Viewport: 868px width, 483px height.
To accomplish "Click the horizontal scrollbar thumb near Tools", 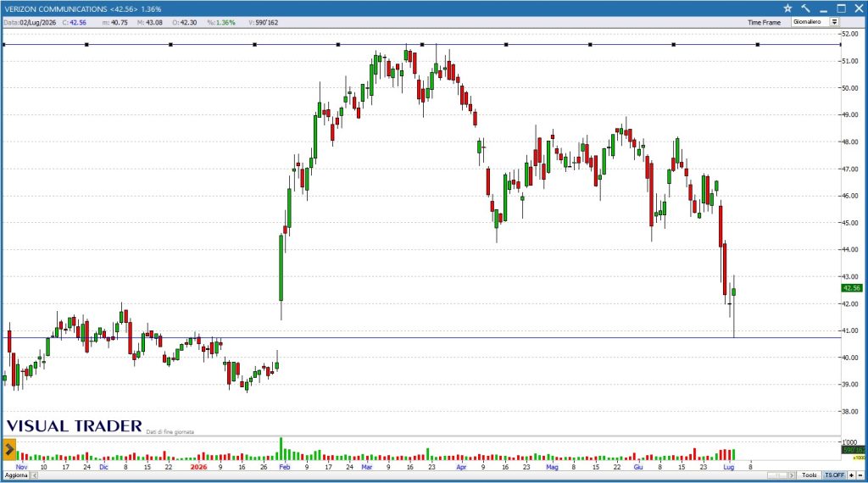I will pyautogui.click(x=777, y=475).
